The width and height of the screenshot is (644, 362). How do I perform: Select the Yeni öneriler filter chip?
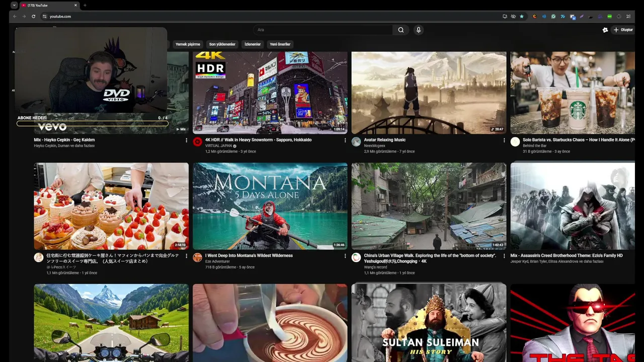point(280,44)
